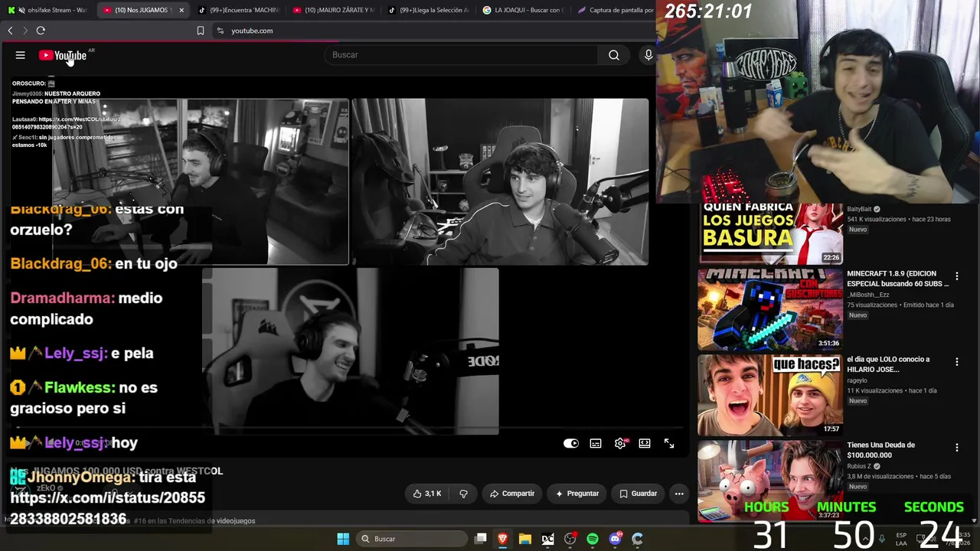Like the video with 3,1 K likes

pos(427,494)
